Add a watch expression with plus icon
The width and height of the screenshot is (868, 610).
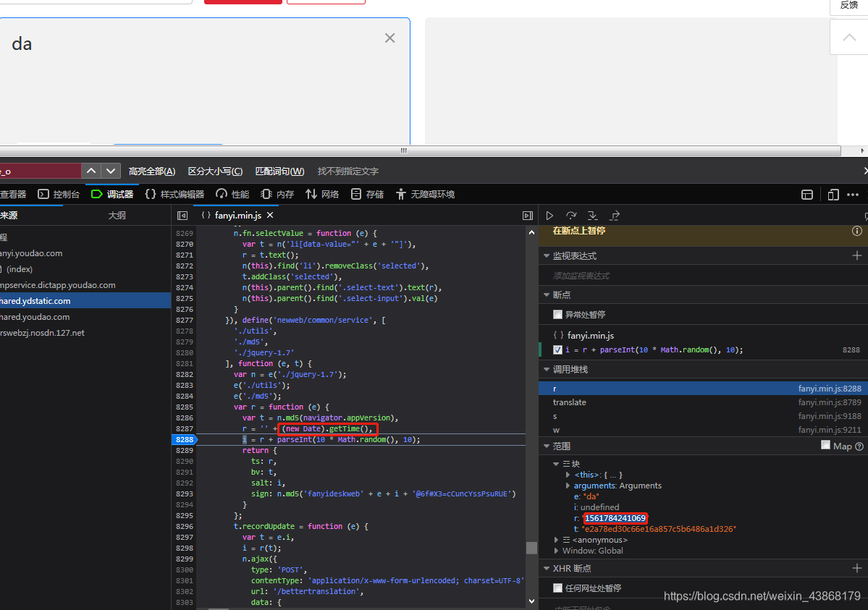[x=857, y=255]
